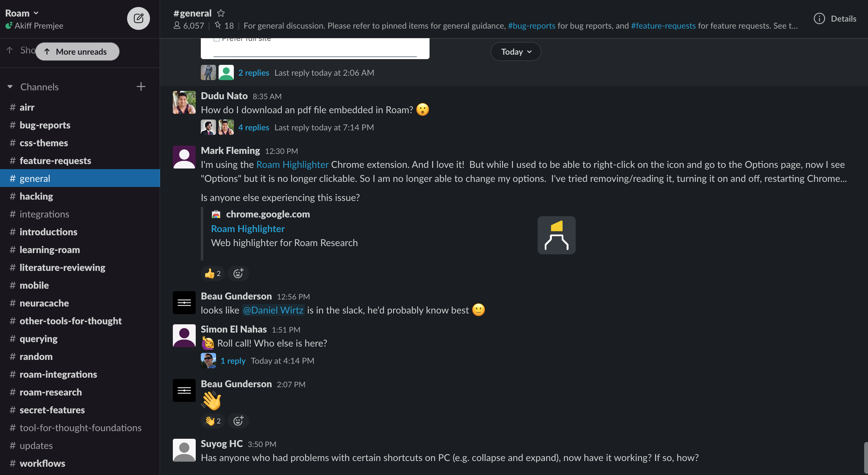The image size is (868, 475).
Task: Compose a new message using the pencil icon
Action: (138, 18)
